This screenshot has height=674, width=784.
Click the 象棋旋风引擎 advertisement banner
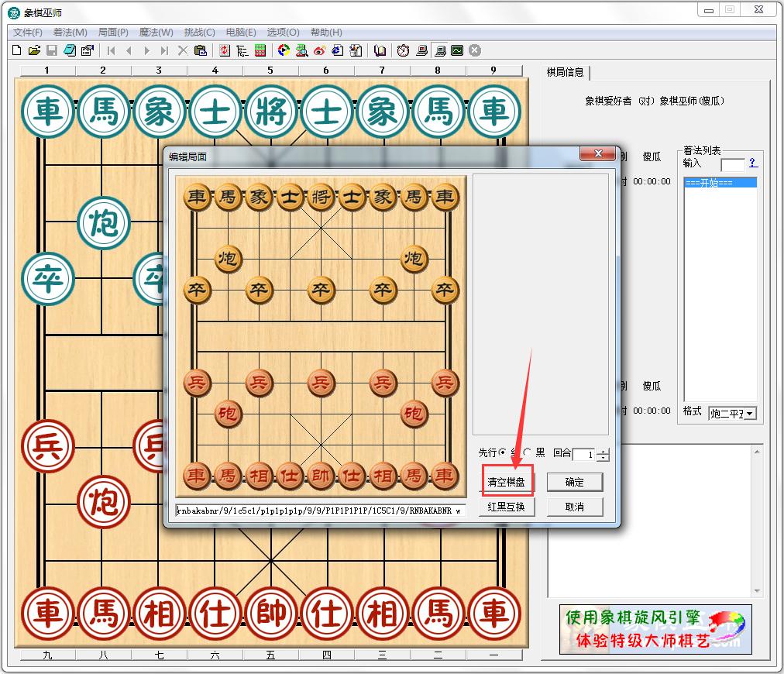[655, 629]
